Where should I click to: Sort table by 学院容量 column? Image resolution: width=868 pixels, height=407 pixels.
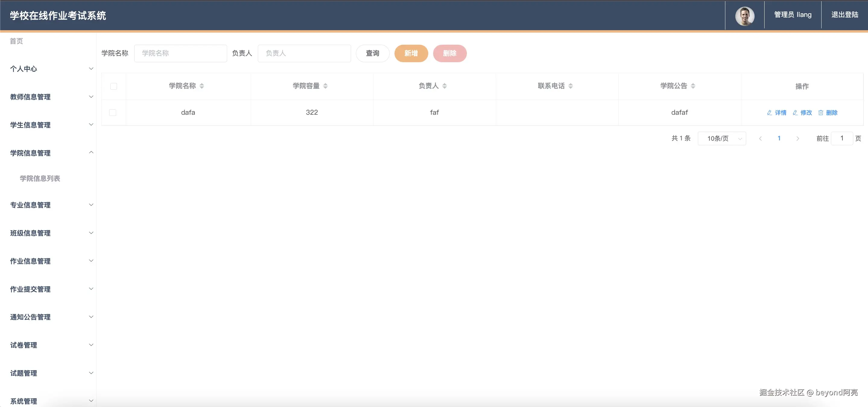point(310,86)
